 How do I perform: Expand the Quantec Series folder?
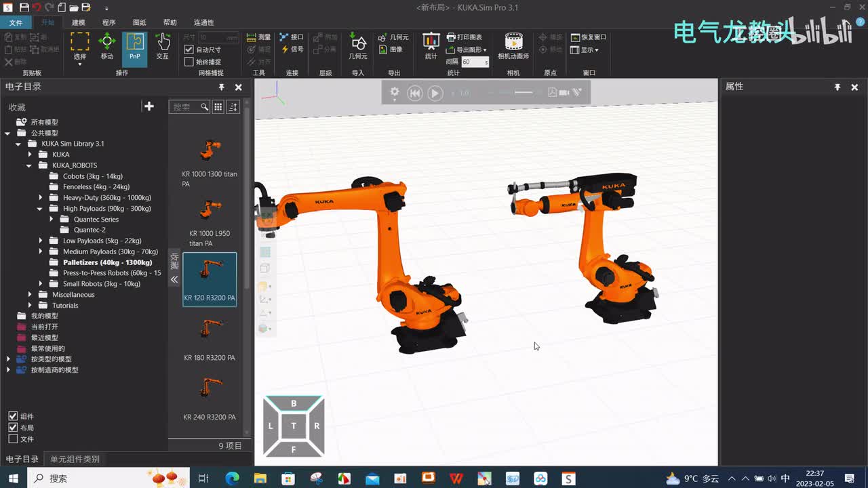(52, 220)
